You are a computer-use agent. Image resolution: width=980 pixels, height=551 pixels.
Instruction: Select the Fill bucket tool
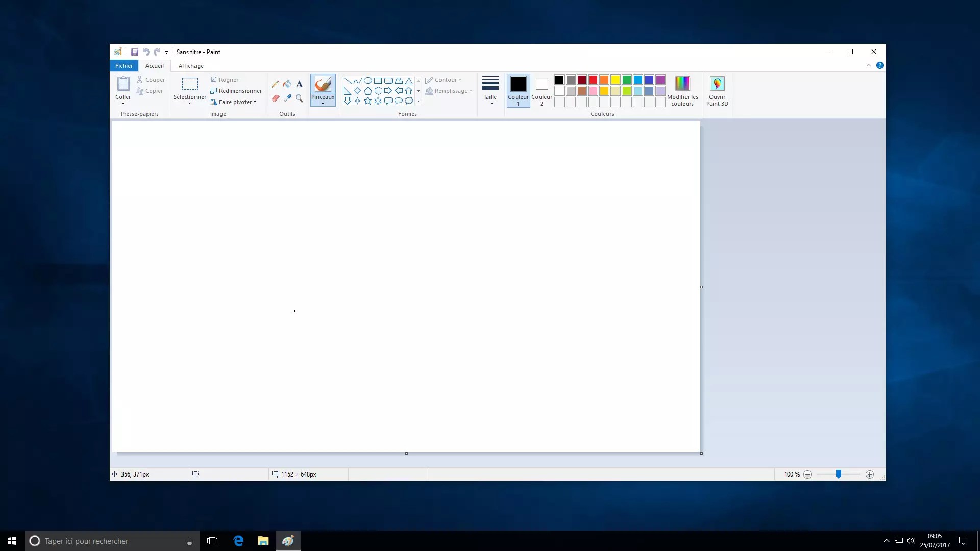(287, 84)
